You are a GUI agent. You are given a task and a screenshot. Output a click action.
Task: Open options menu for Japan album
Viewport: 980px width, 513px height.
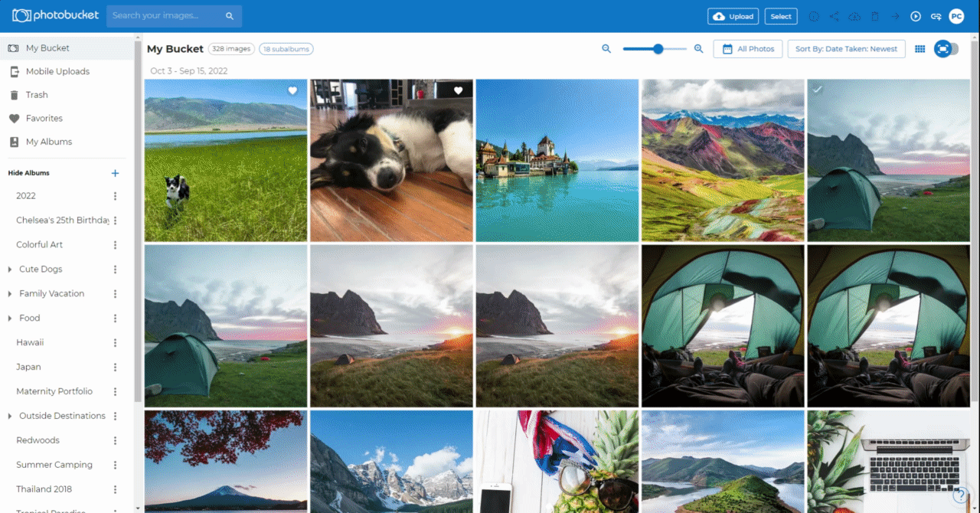point(116,368)
